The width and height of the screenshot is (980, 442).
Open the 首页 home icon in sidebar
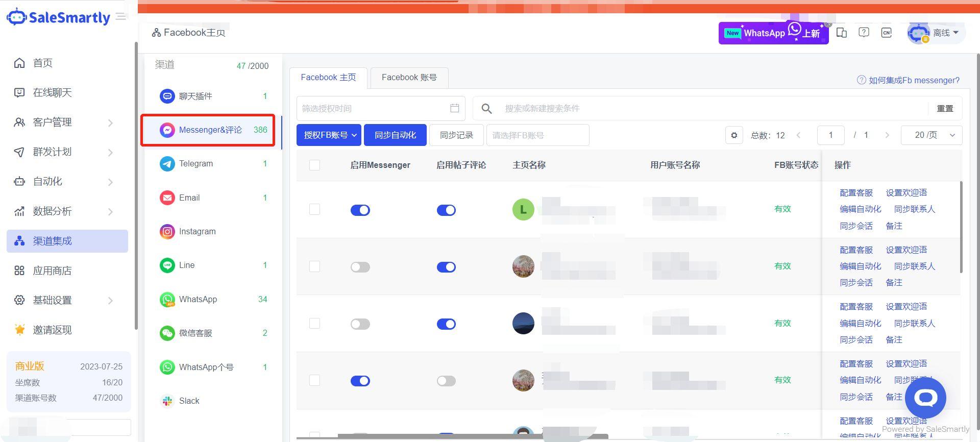19,63
